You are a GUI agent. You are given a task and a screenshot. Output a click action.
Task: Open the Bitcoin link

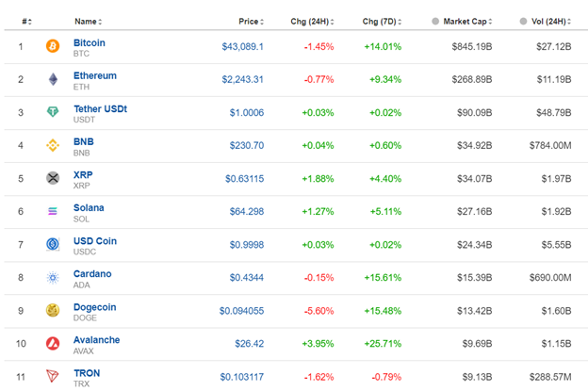(x=90, y=42)
